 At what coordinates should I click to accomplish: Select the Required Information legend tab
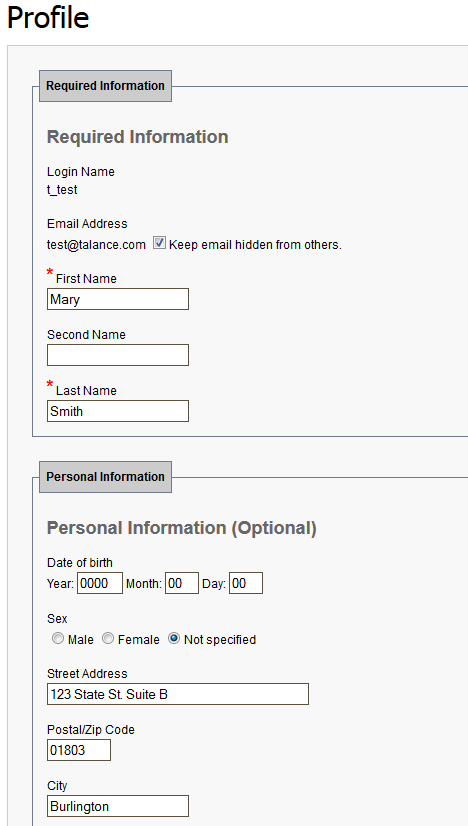pyautogui.click(x=105, y=86)
